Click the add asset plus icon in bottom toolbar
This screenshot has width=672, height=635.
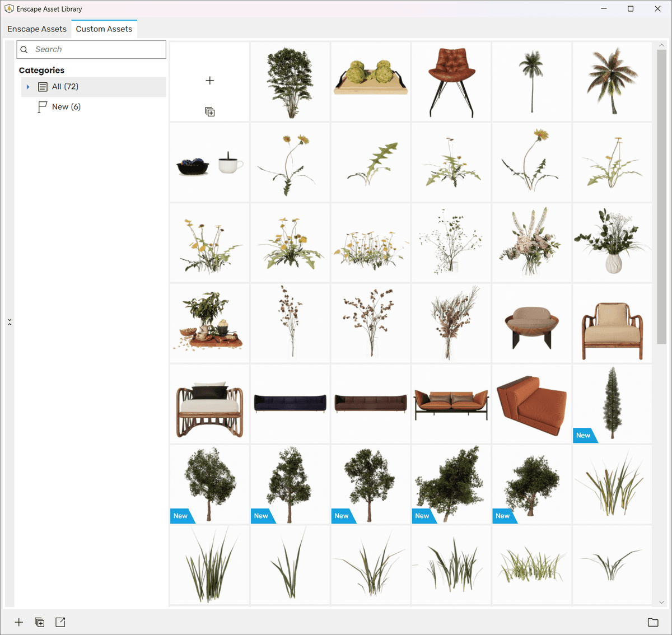(x=18, y=622)
